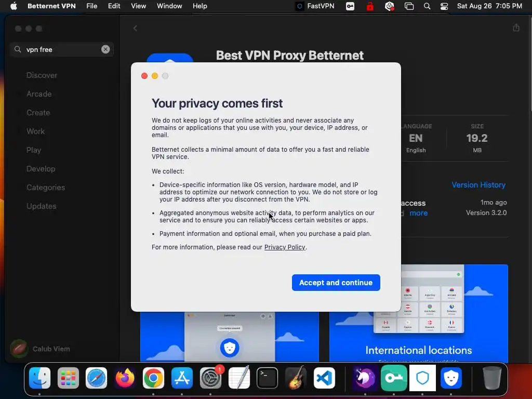
Task: Select Updates in App Store sidebar
Action: pos(42,206)
